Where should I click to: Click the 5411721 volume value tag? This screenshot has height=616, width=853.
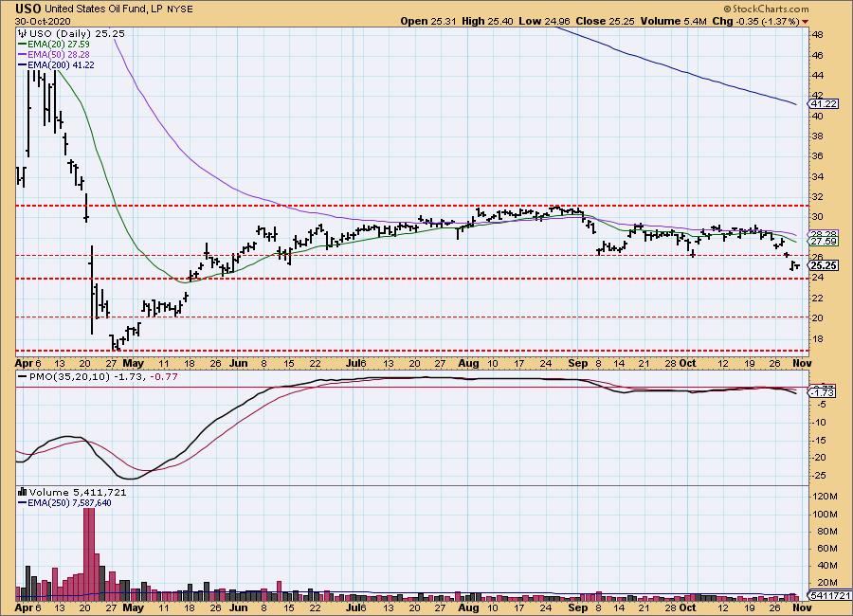click(x=830, y=595)
